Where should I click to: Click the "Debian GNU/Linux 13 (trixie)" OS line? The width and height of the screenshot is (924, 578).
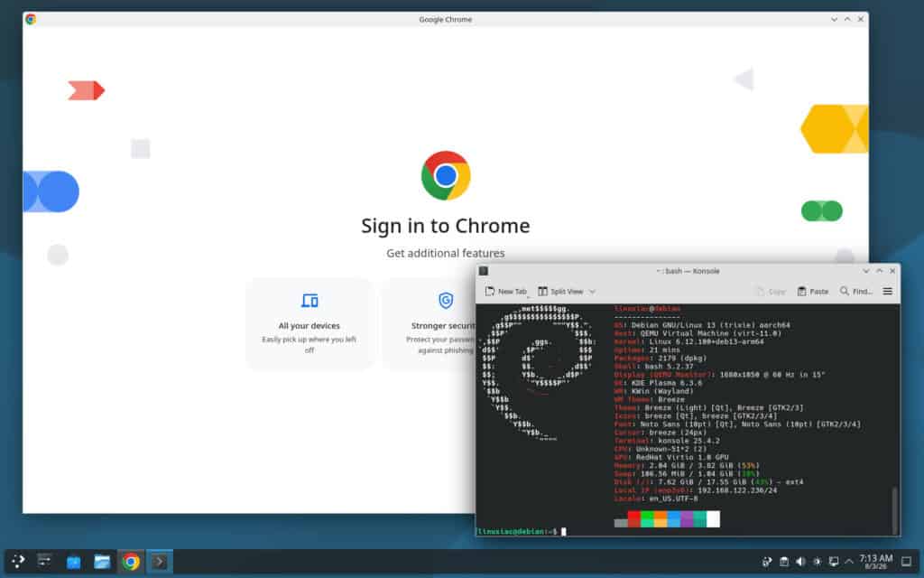pyautogui.click(x=702, y=325)
